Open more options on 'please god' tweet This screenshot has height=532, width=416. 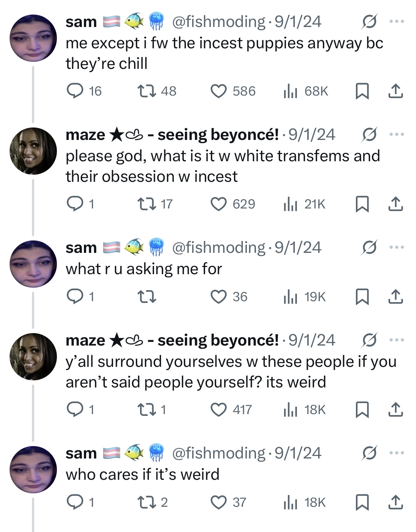click(x=397, y=135)
